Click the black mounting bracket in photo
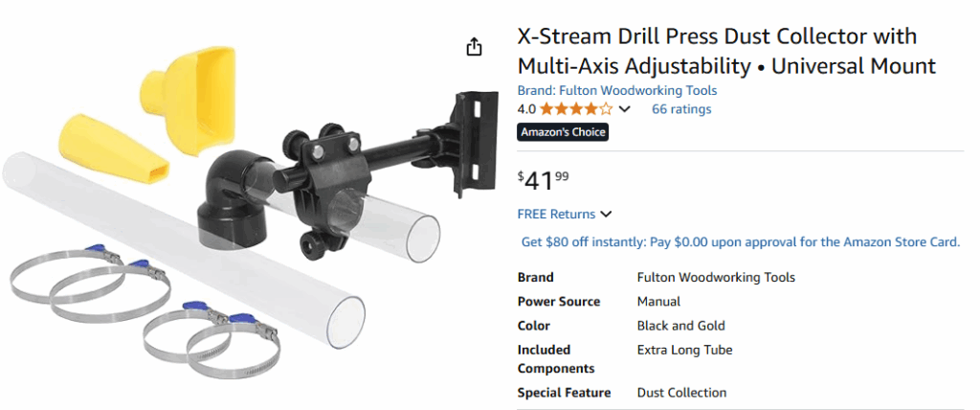The width and height of the screenshot is (980, 410). (477, 144)
